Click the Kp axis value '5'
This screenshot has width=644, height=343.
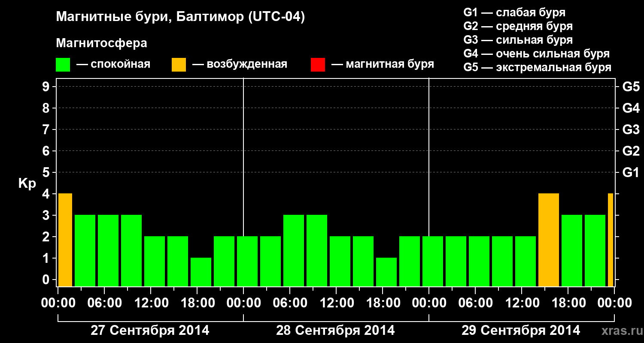(47, 173)
